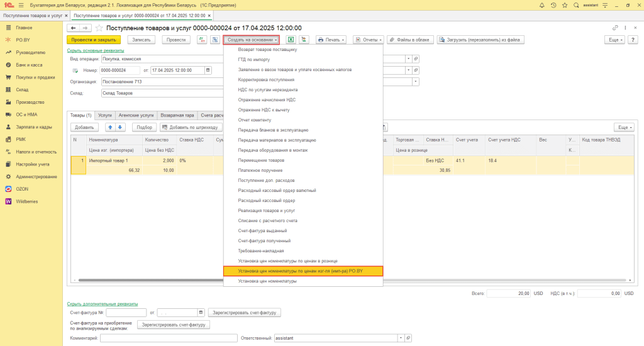The height and width of the screenshot is (346, 644).
Task: Switch to the Услуги tab
Action: [105, 116]
